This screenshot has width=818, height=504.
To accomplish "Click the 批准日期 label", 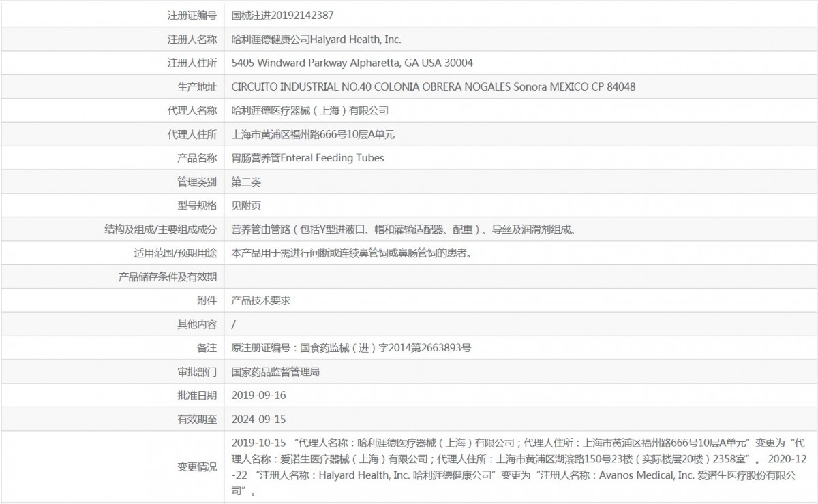I will click(197, 395).
